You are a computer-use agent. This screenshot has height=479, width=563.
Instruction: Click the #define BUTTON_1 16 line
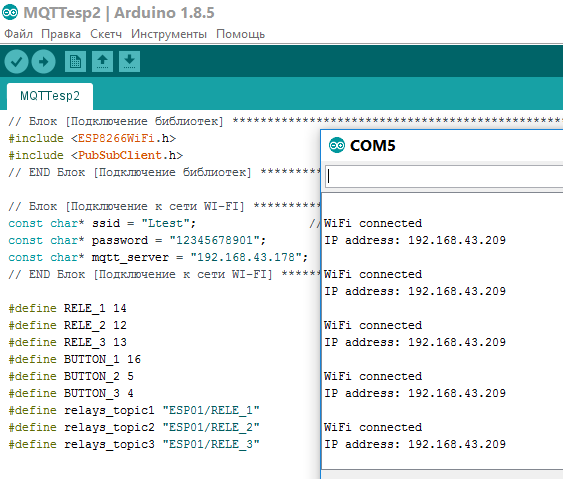tap(75, 359)
